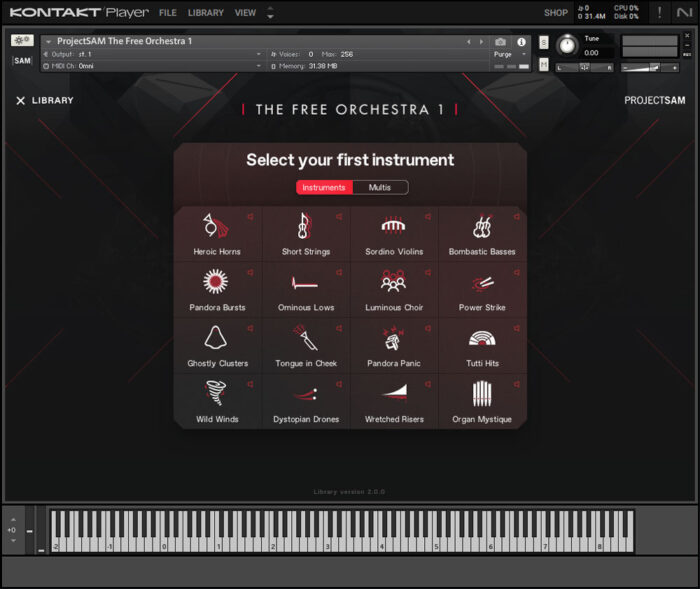Screen dimensions: 700x589
Task: Open the VIEW menu
Action: (246, 13)
